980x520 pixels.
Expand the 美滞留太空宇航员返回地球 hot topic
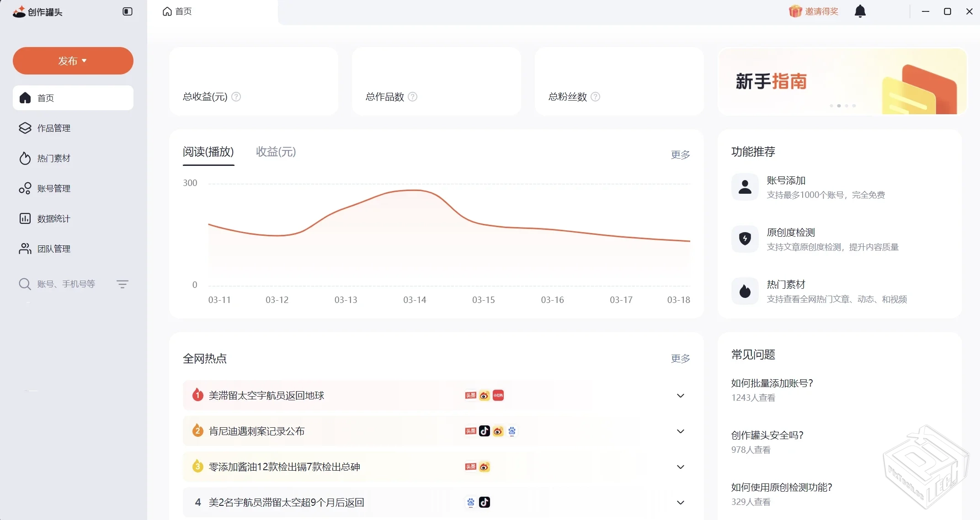[x=680, y=395]
